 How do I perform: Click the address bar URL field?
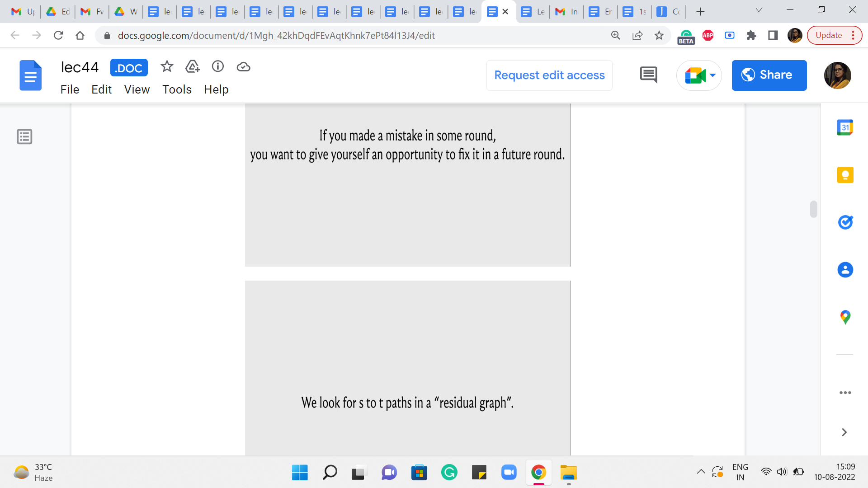pyautogui.click(x=276, y=35)
